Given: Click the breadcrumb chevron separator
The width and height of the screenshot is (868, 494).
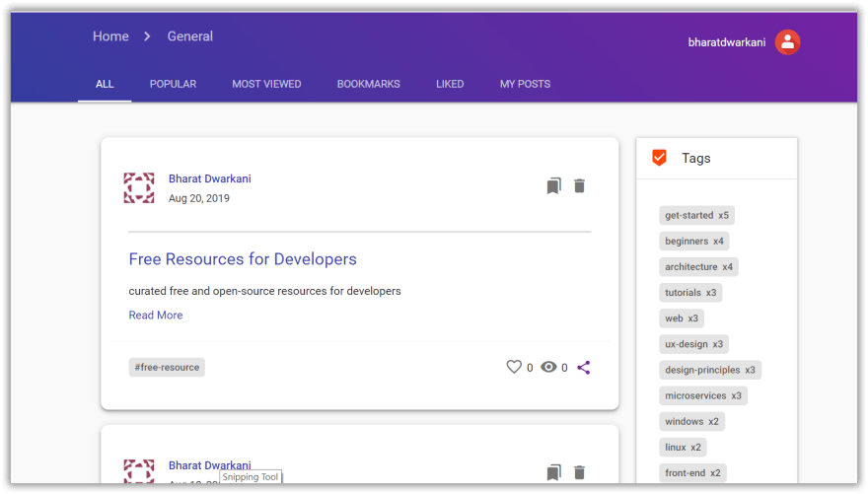Looking at the screenshot, I should (x=147, y=36).
